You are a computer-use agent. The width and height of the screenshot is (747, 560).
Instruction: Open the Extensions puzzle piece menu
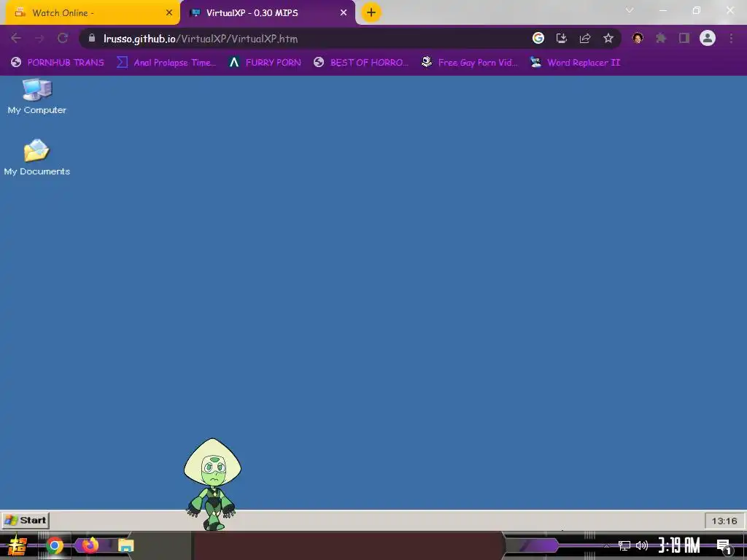coord(661,38)
